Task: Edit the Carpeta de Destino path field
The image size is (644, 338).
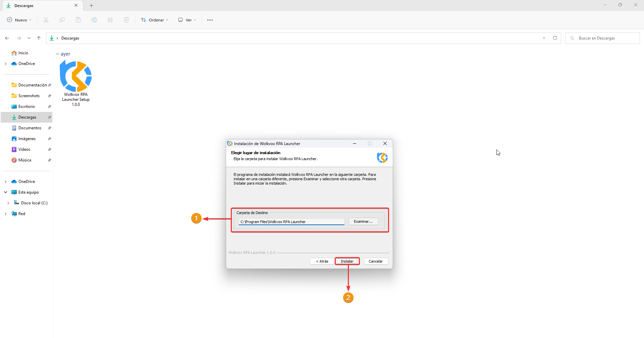Action: point(291,222)
